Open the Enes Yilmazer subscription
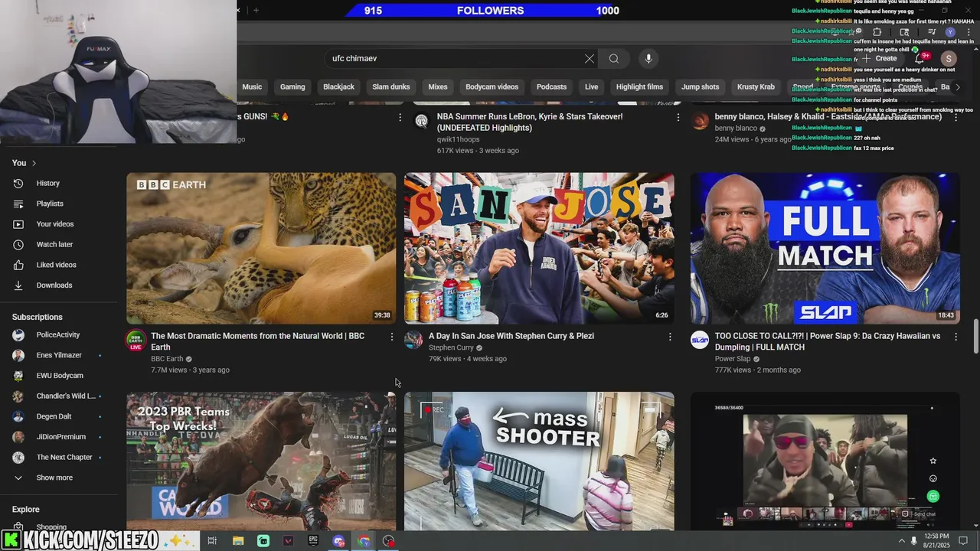 click(x=59, y=355)
